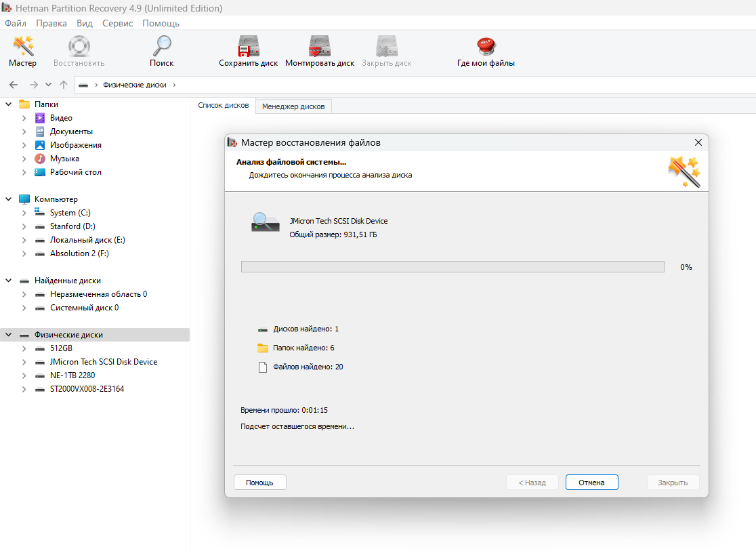Cancel analysis with Отмена button

(x=591, y=483)
